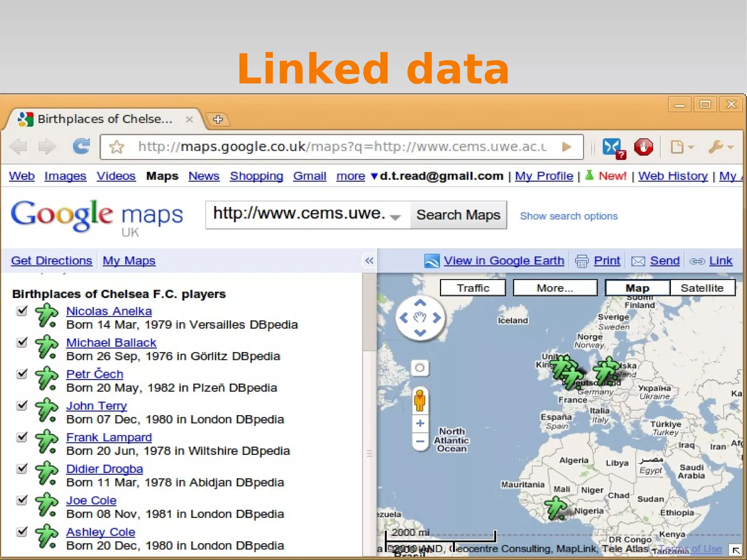Expand the search box history dropdown arrow
The height and width of the screenshot is (560, 747).
395,217
